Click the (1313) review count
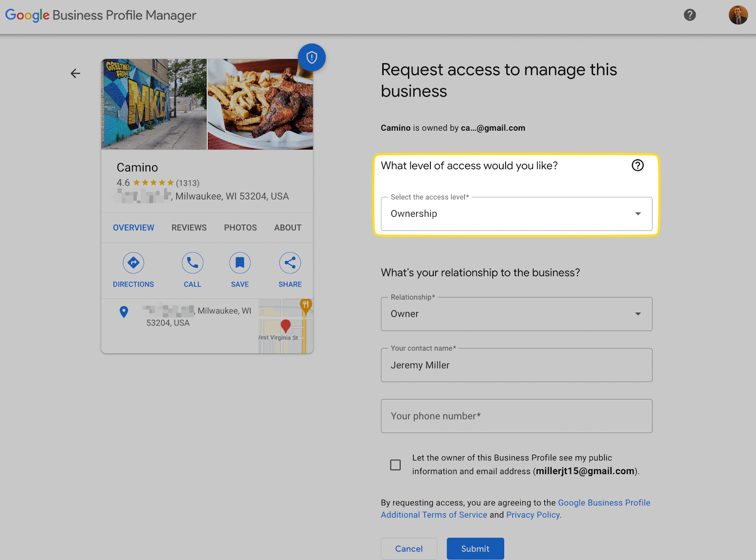 188,183
